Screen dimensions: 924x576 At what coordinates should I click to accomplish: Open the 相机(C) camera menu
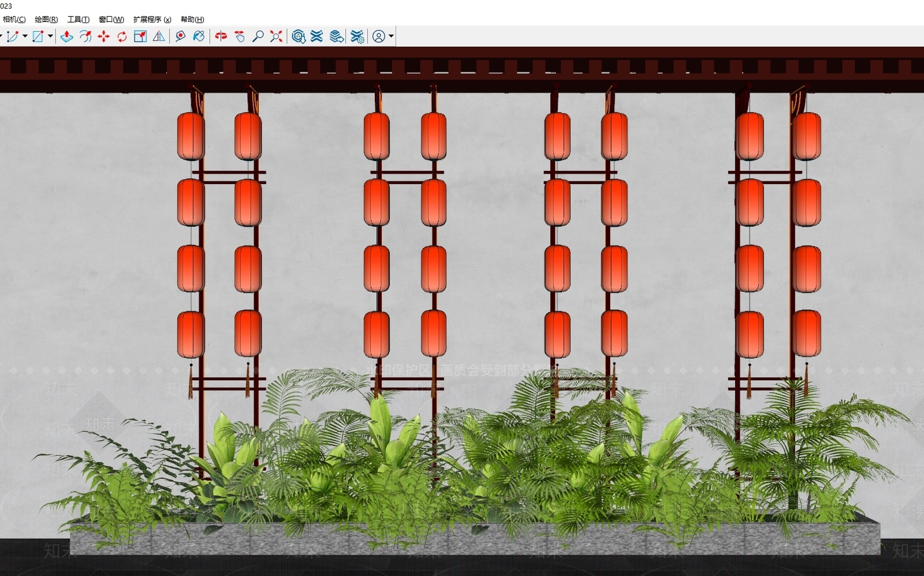14,19
